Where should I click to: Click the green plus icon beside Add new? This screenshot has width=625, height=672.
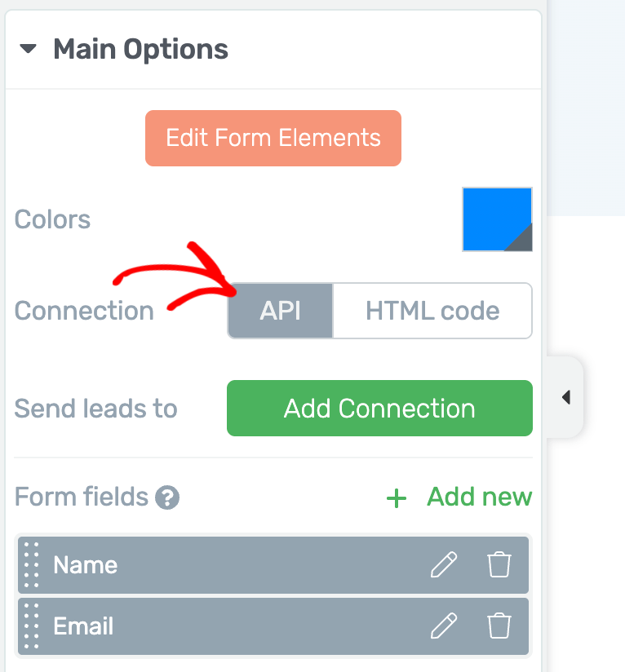(396, 497)
